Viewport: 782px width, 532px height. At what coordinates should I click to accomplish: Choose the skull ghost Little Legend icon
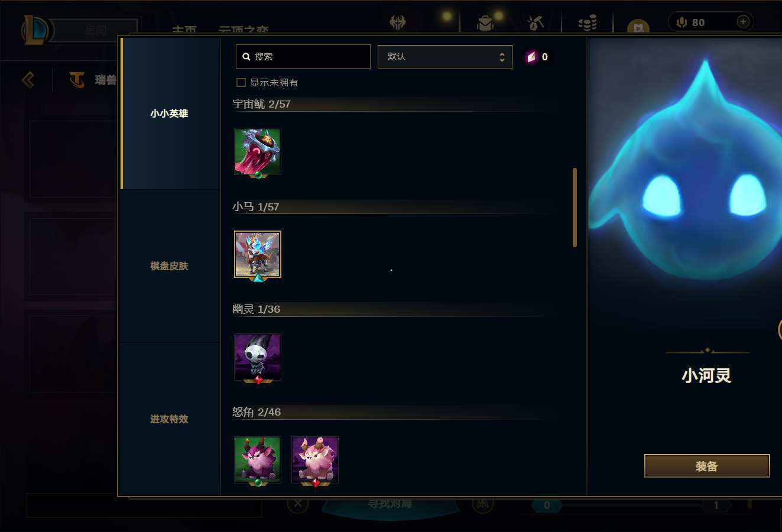click(257, 357)
